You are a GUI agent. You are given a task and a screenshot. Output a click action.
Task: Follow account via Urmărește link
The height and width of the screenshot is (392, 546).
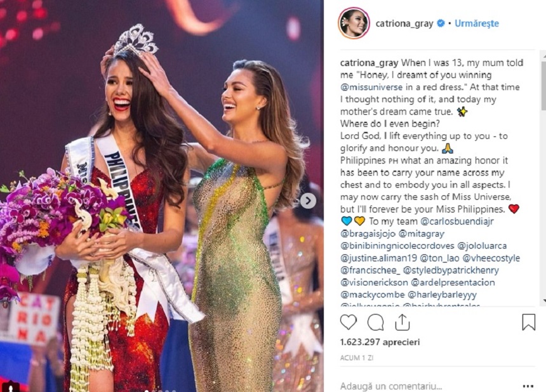click(x=477, y=23)
